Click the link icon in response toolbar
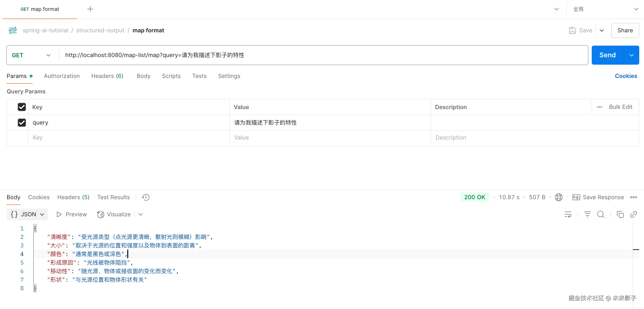644x309 pixels. tap(633, 214)
